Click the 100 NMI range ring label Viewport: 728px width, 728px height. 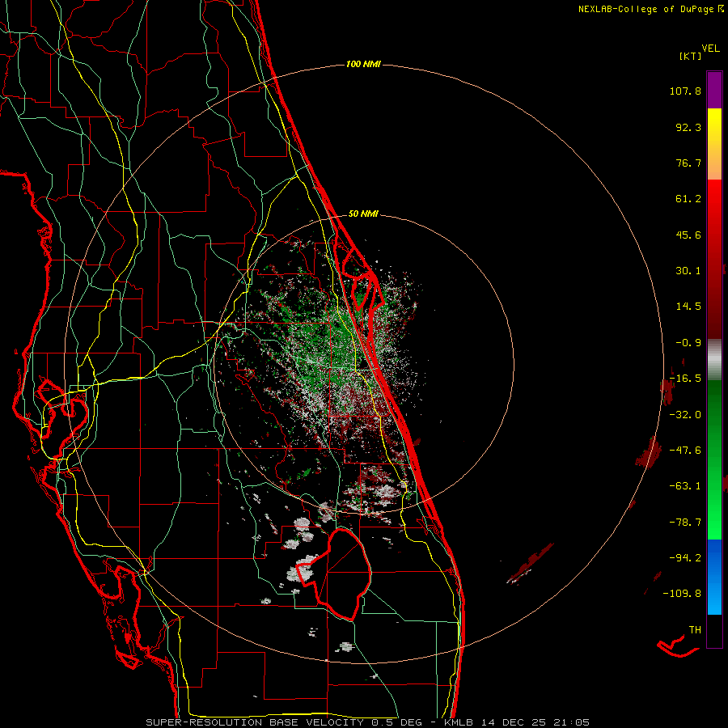click(x=363, y=64)
